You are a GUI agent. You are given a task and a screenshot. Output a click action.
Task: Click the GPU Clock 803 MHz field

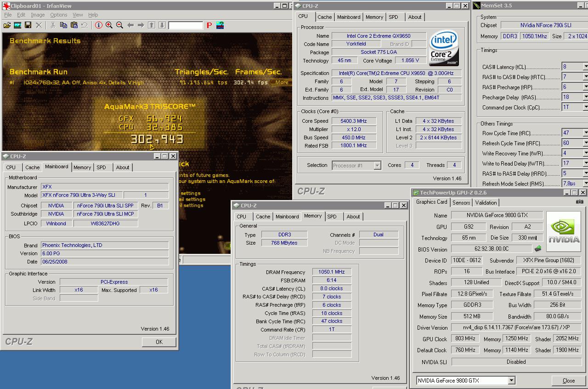coord(465,338)
